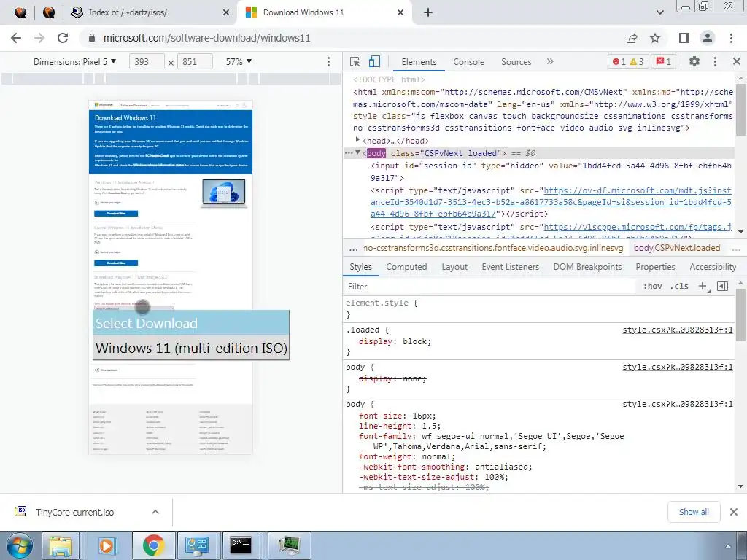Show more DevTools tabs chevron
This screenshot has height=560, width=747.
[550, 61]
